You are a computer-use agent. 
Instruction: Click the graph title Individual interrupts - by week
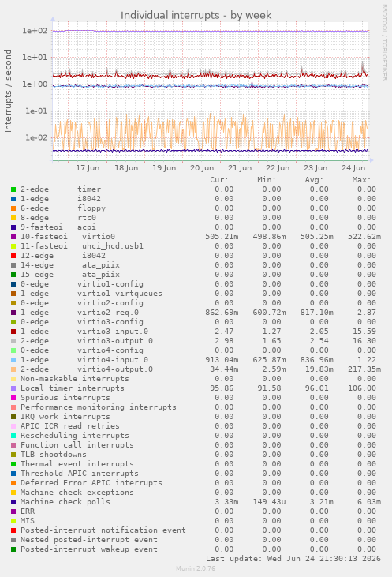(196, 15)
